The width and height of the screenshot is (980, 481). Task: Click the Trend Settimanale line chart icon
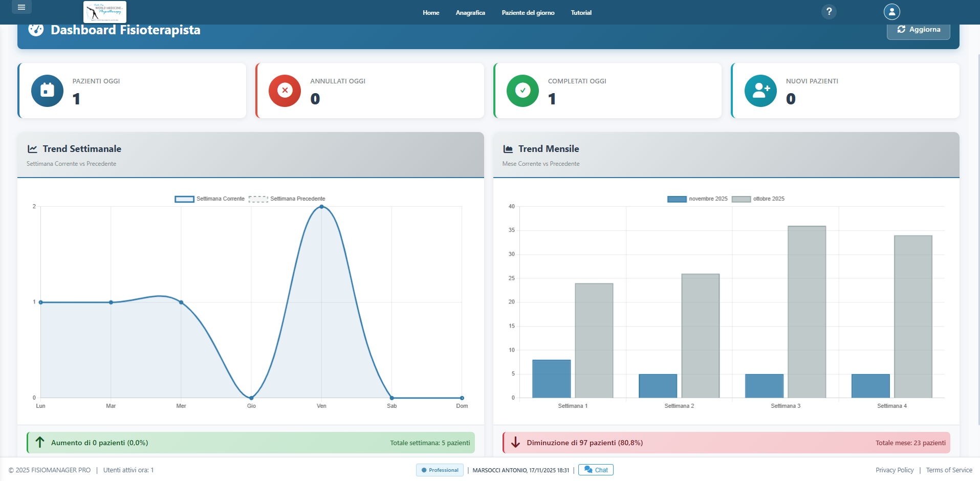click(32, 148)
